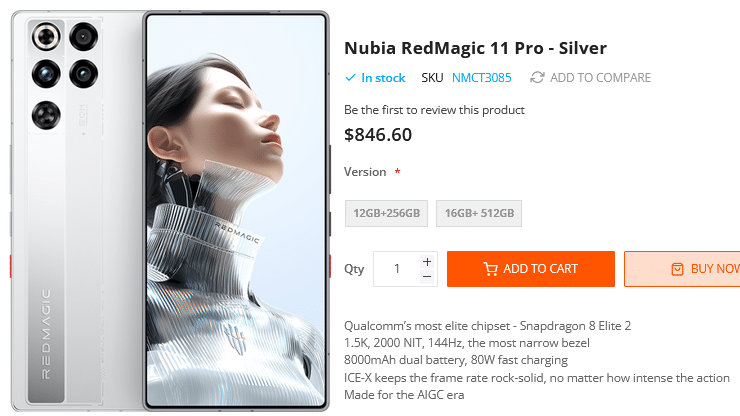Viewport: 740px width, 416px height.
Task: Open the SKU NMCT3085 link
Action: pyautogui.click(x=481, y=78)
